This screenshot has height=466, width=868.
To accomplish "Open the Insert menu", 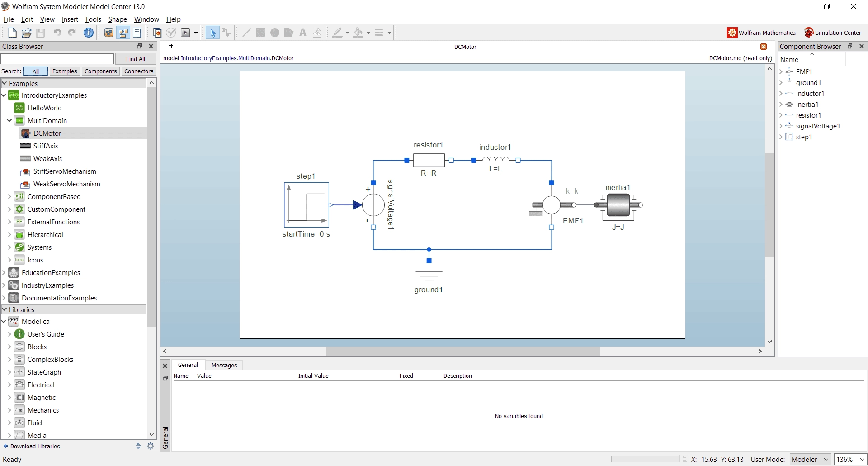I will [70, 19].
